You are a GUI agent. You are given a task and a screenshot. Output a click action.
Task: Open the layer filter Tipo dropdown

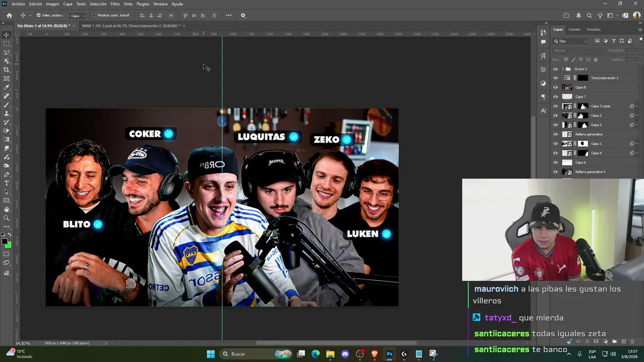[x=571, y=41]
